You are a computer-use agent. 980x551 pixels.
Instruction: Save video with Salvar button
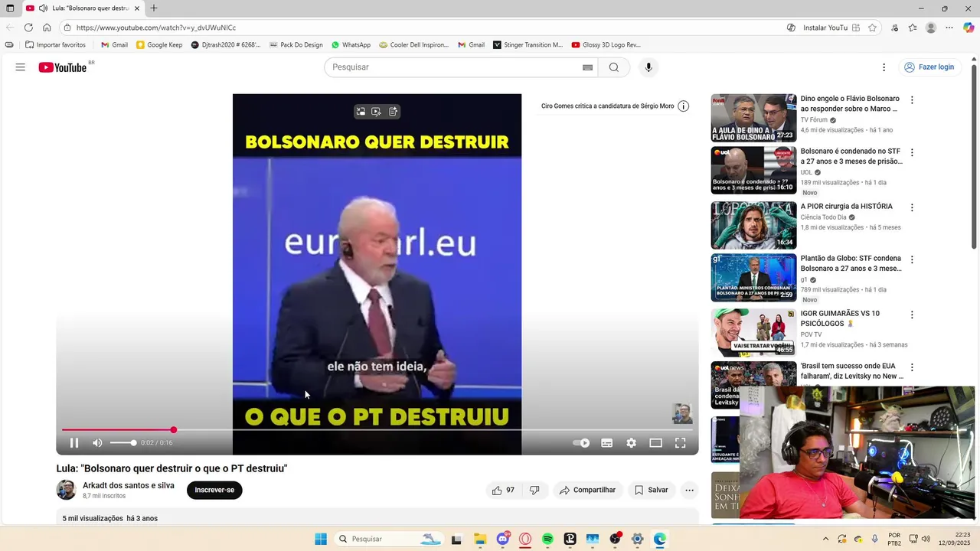[651, 491]
